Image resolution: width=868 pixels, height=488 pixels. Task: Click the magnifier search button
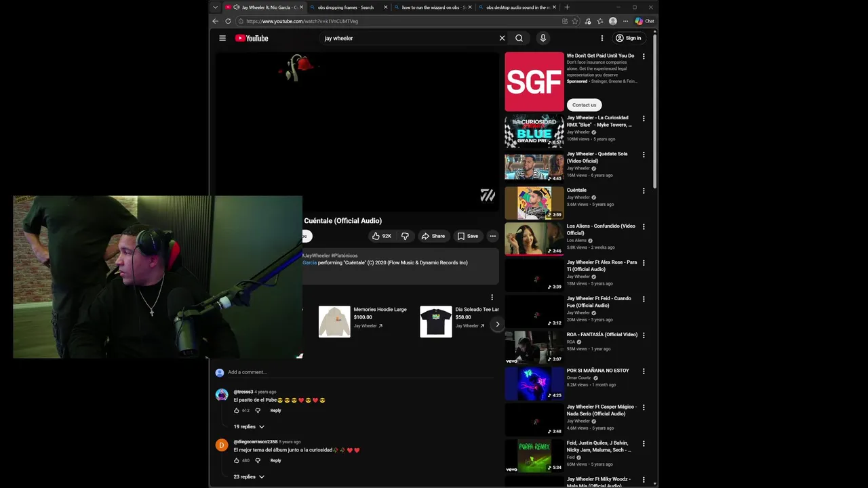tap(519, 38)
